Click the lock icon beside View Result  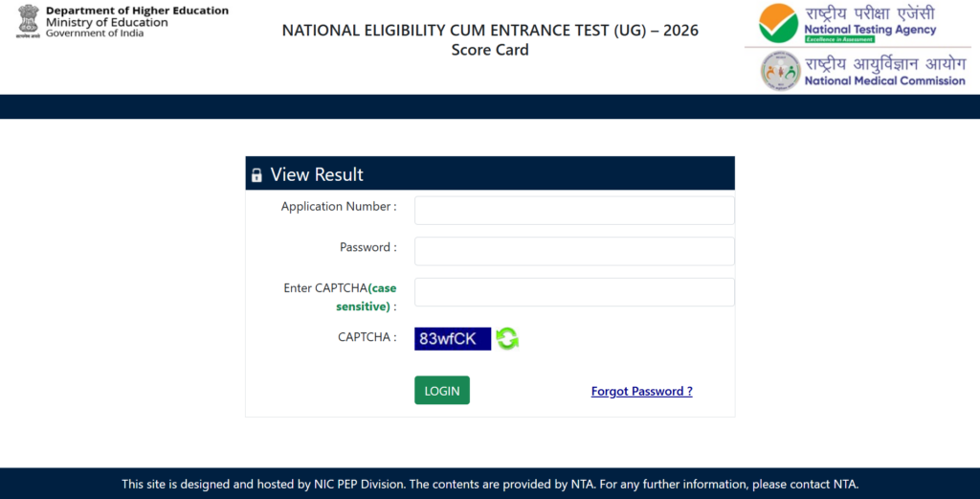tap(256, 175)
